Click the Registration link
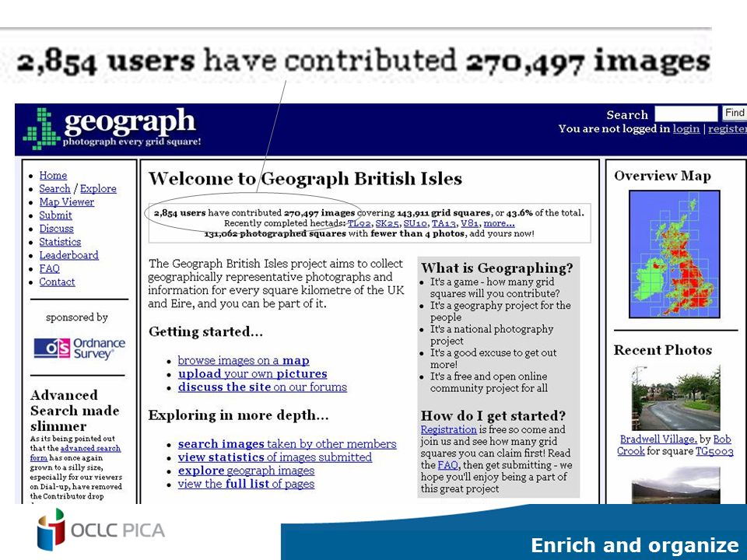This screenshot has height=560, width=747. click(448, 429)
